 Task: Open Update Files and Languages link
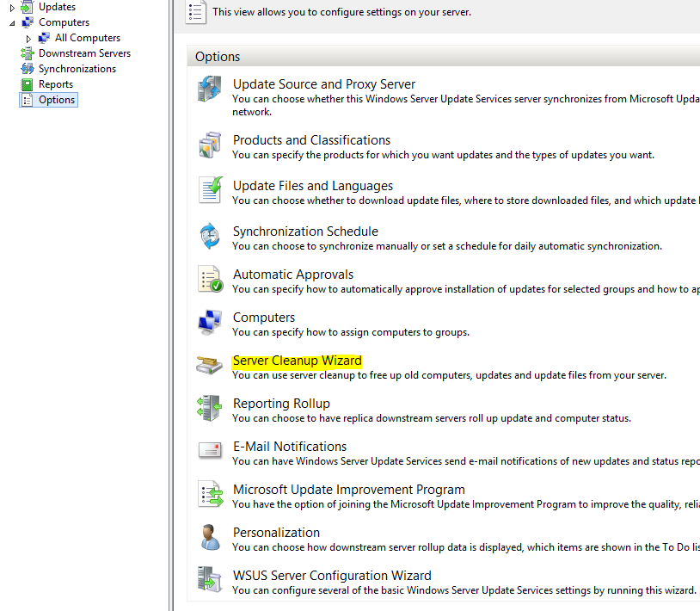pos(313,186)
